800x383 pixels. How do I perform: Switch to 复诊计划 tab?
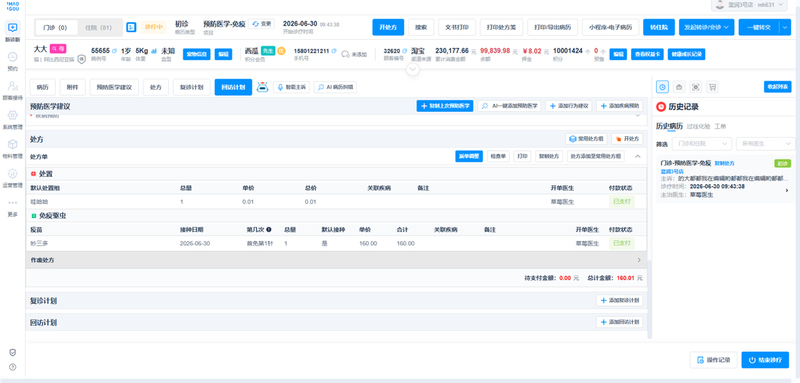coord(191,87)
